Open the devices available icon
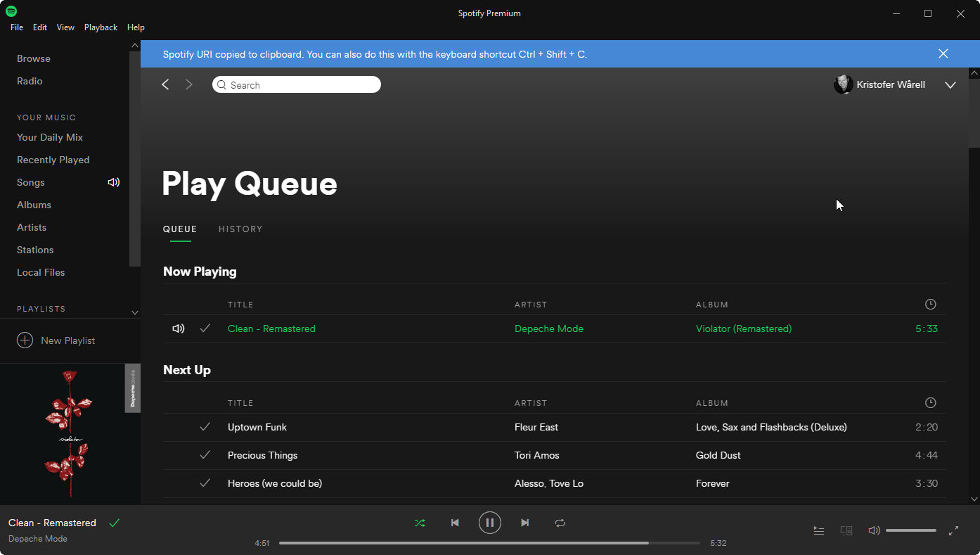 click(x=846, y=530)
